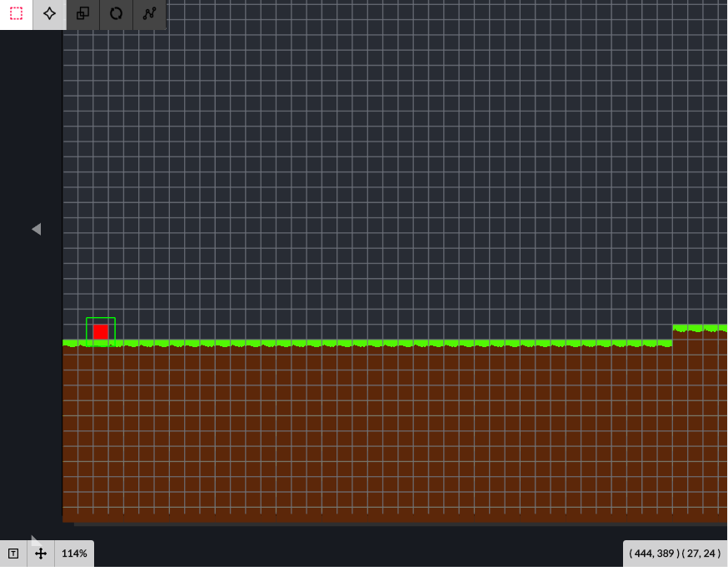Pick the path/node editing tool
The image size is (728, 571).
pos(150,14)
